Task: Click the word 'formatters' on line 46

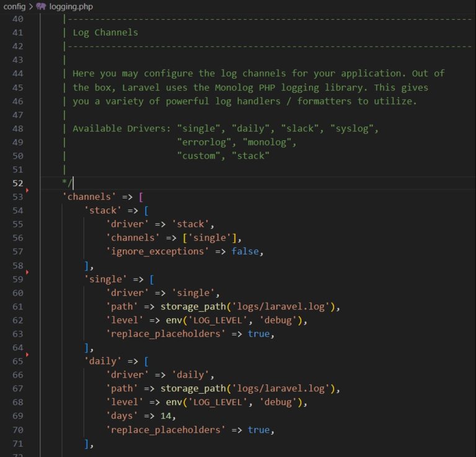Action: 325,101
